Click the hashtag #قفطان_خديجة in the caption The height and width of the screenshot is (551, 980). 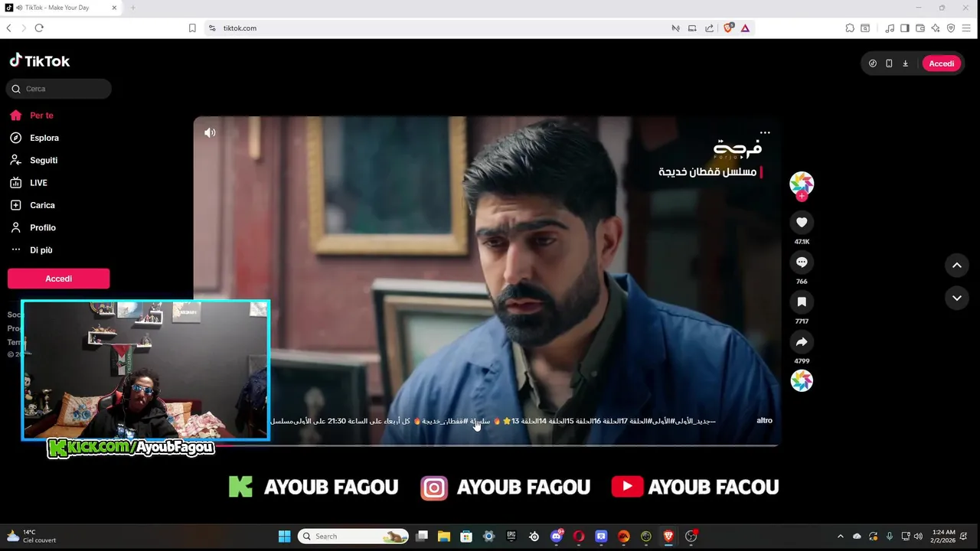click(x=444, y=421)
